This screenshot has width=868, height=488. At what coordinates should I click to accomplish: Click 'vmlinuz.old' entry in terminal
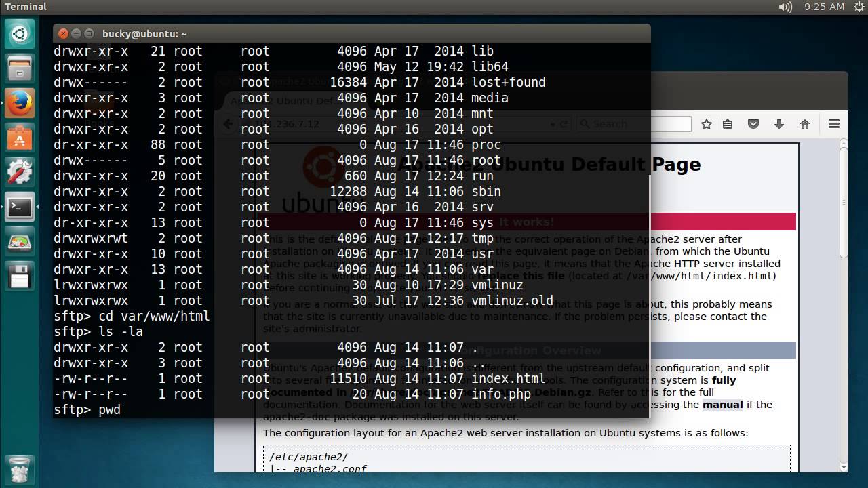(513, 300)
